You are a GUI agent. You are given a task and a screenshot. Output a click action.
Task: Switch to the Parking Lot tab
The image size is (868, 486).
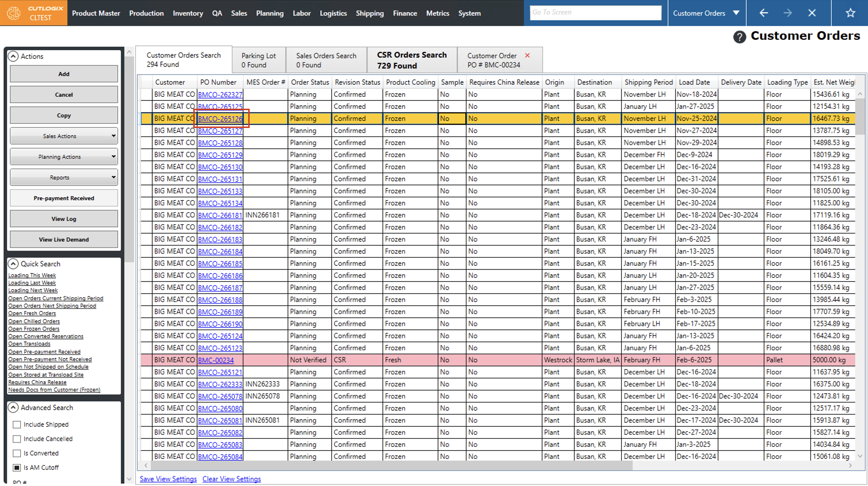click(259, 60)
